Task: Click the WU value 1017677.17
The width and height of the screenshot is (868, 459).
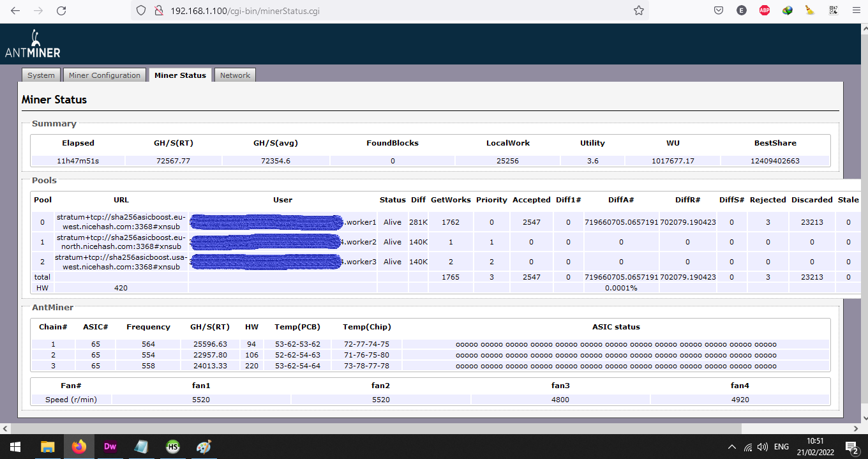Action: [672, 161]
